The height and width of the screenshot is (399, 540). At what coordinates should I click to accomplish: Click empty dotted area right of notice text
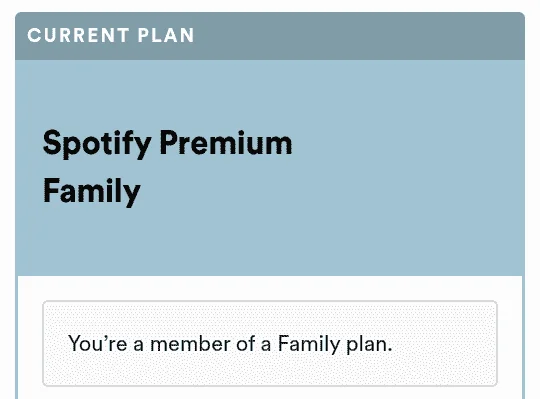444,344
